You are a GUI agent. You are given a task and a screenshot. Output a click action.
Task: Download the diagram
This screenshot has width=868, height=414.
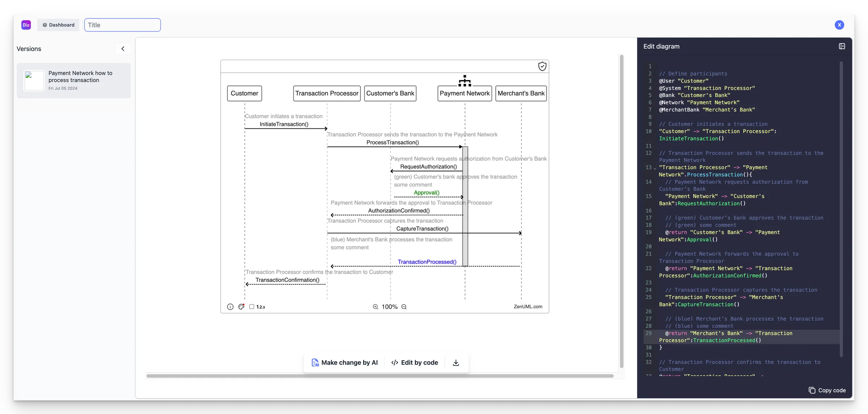tap(455, 363)
